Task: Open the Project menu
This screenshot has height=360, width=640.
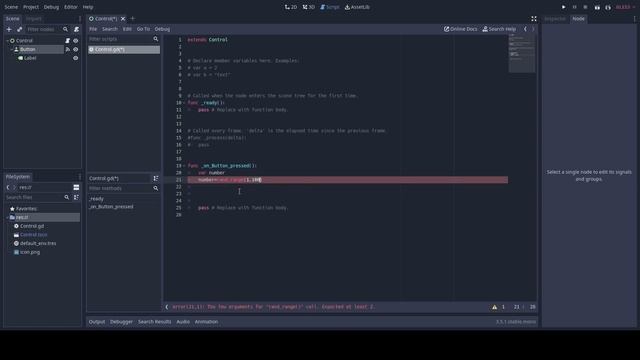Action: click(x=31, y=7)
